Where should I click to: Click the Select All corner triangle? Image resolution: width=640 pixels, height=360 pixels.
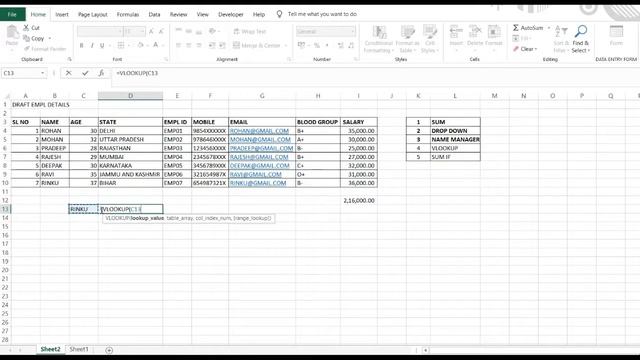[x=7, y=96]
